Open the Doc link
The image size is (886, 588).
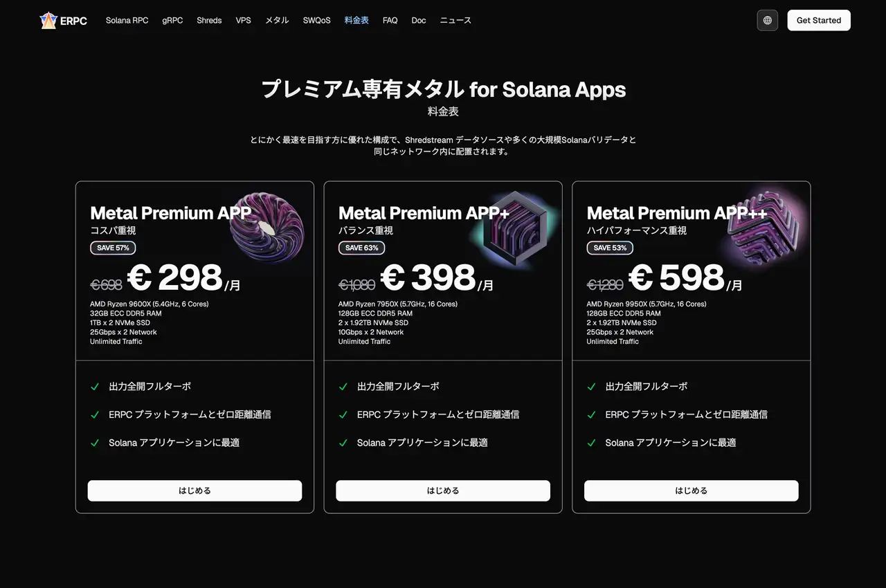click(x=418, y=20)
